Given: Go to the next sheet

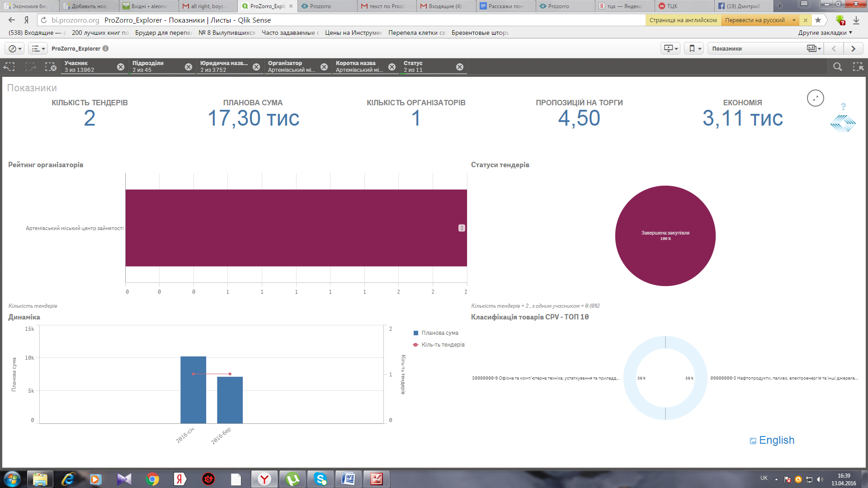Looking at the screenshot, I should tap(853, 49).
